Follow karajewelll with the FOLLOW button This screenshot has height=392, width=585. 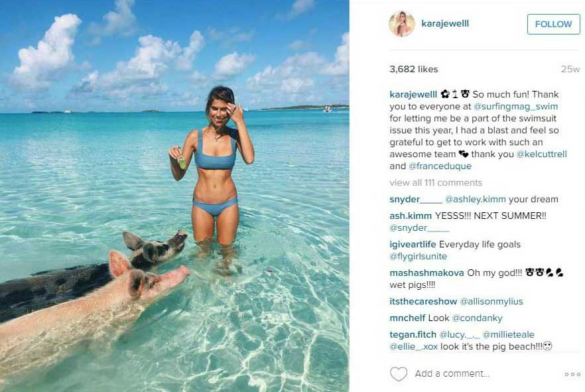(553, 25)
